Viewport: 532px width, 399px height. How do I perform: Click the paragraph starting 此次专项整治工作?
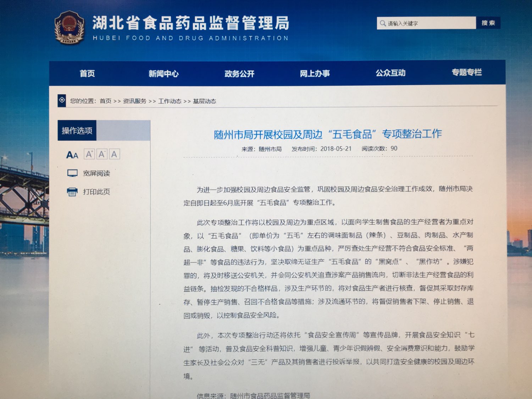[328, 268]
